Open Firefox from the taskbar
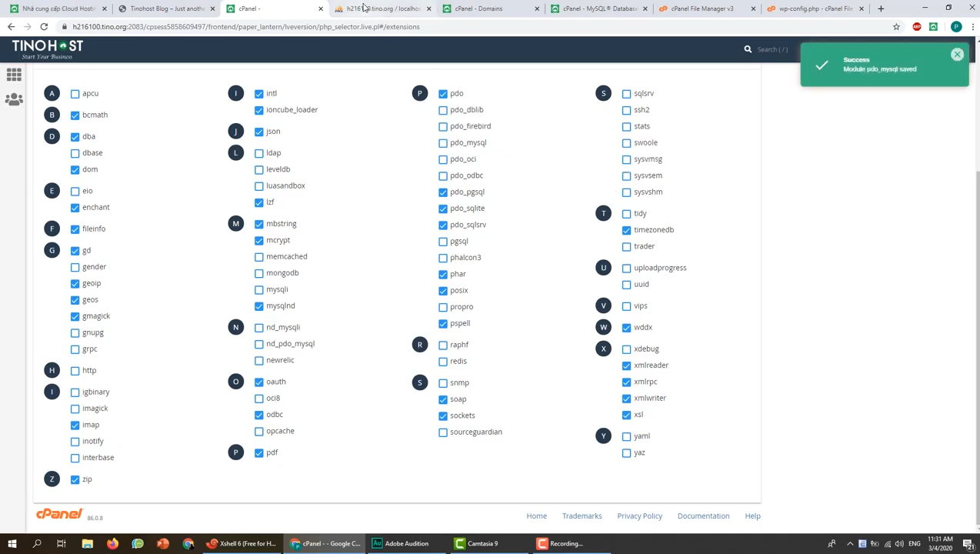This screenshot has height=554, width=980. coord(112,544)
